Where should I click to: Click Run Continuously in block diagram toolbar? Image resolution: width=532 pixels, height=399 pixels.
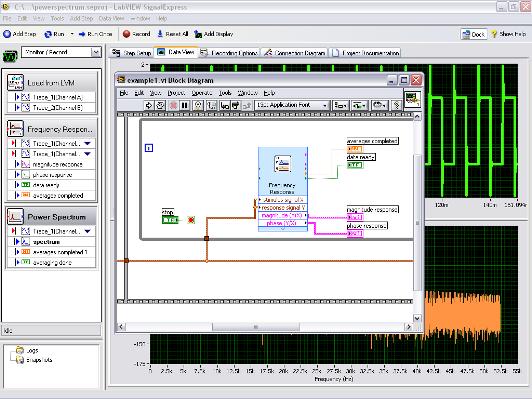coord(160,105)
